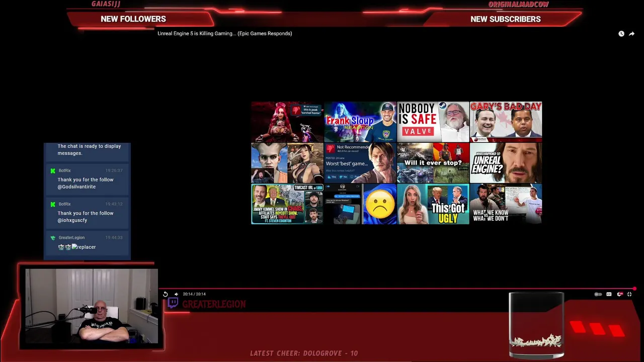644x362 pixels.
Task: Click the Watch later clock icon
Action: coord(621,34)
